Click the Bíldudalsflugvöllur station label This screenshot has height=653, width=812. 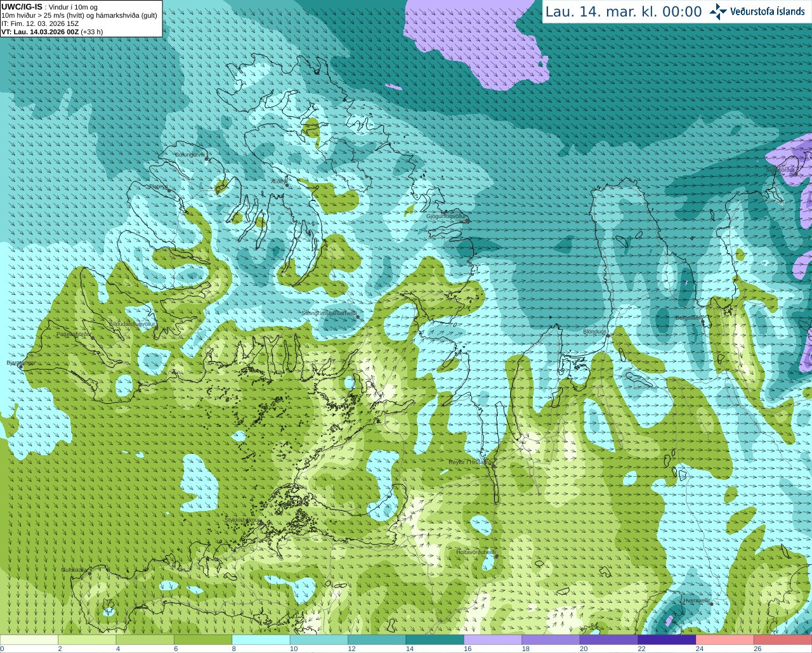click(x=132, y=324)
